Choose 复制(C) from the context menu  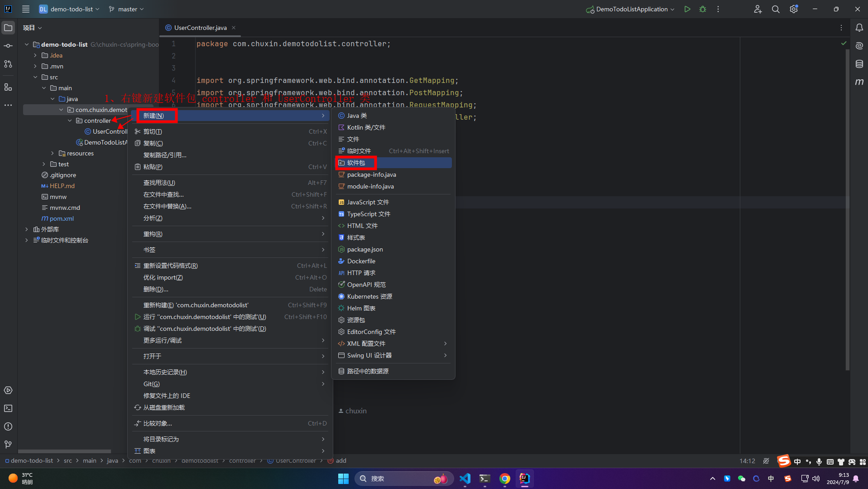231,143
